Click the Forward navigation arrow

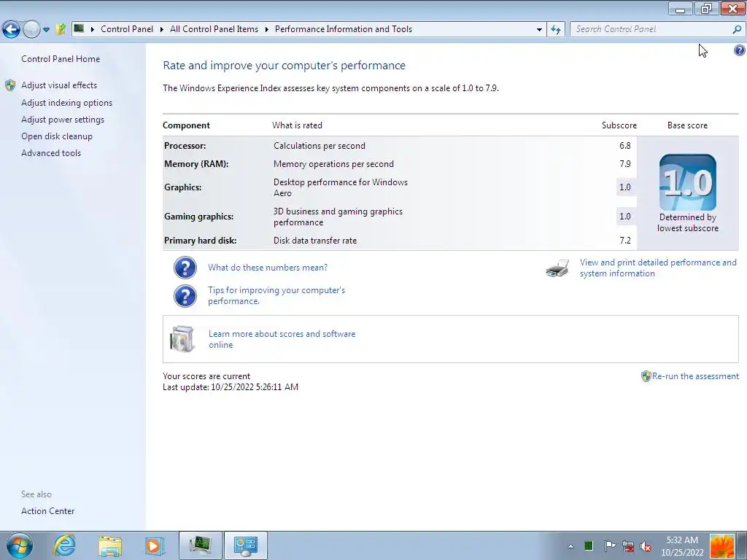[x=31, y=29]
